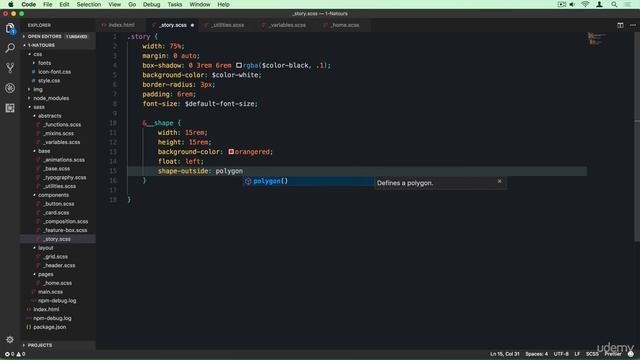The width and height of the screenshot is (640, 360).
Task: Open _mixins.scss in the explorer
Action: (58, 133)
